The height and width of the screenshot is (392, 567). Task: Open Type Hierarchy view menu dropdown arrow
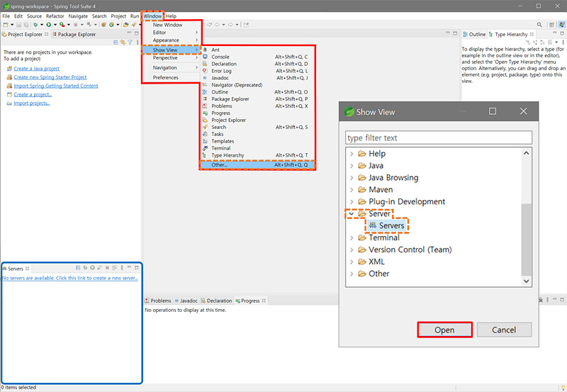point(556,43)
